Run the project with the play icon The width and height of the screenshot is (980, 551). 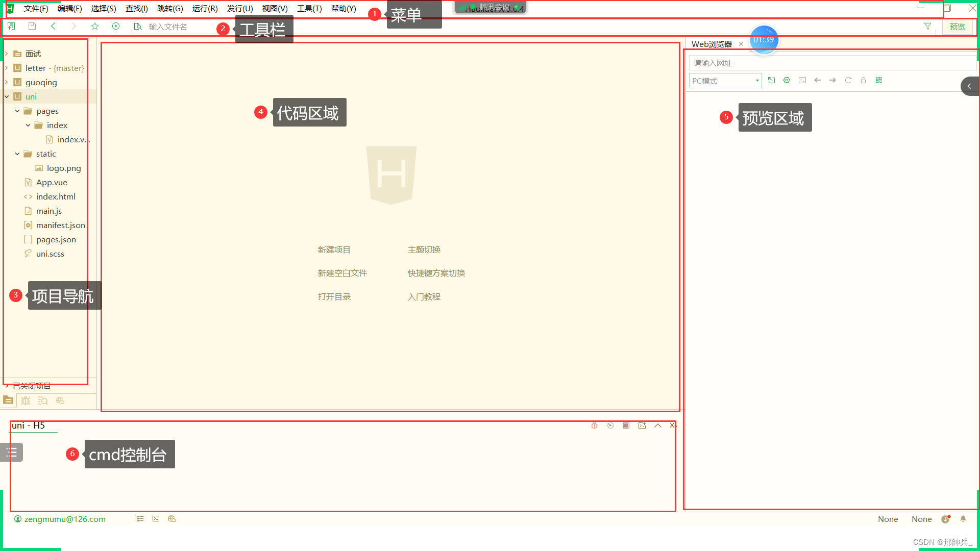pyautogui.click(x=116, y=26)
